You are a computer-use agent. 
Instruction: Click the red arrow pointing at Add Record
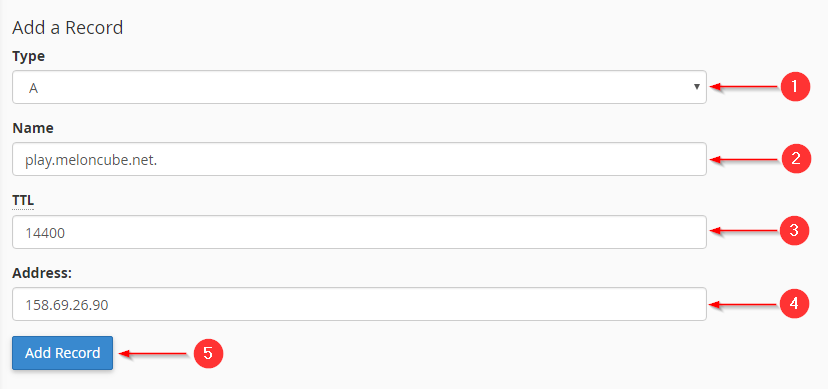coord(153,354)
